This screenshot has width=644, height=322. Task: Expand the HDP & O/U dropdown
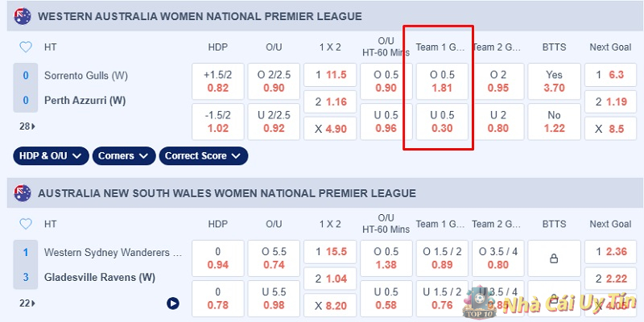coord(51,155)
